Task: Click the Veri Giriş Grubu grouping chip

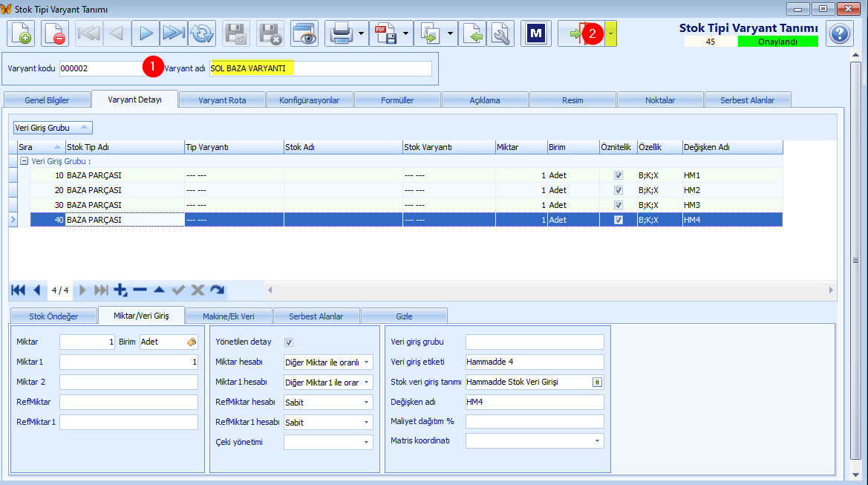Action: (x=53, y=128)
